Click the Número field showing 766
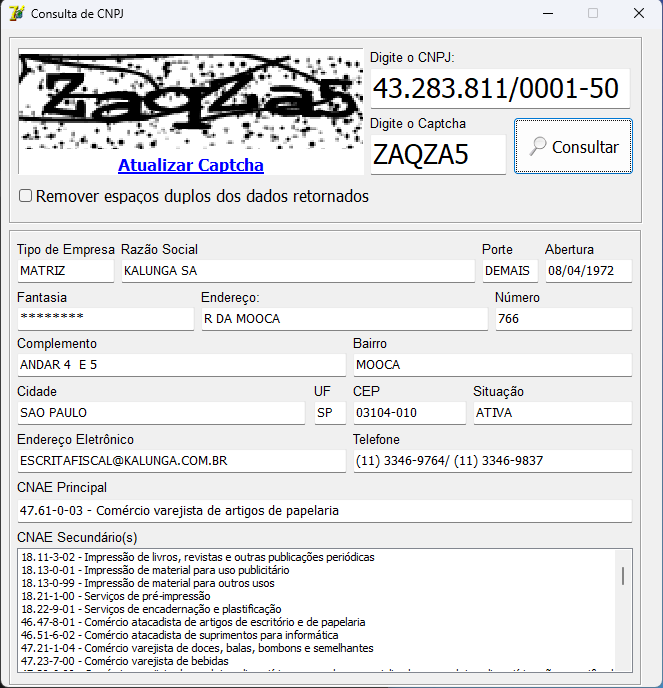Image resolution: width=663 pixels, height=688 pixels. click(564, 319)
